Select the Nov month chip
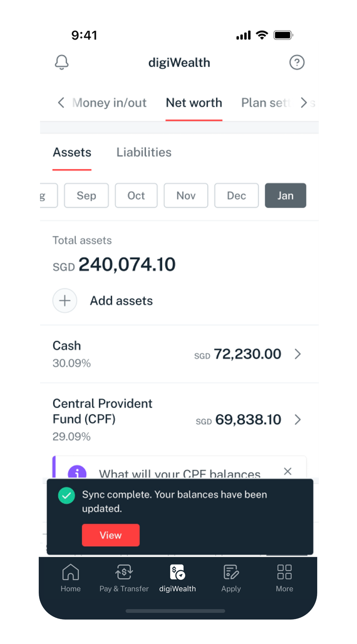Viewport: 357px width, 644px height. [186, 195]
